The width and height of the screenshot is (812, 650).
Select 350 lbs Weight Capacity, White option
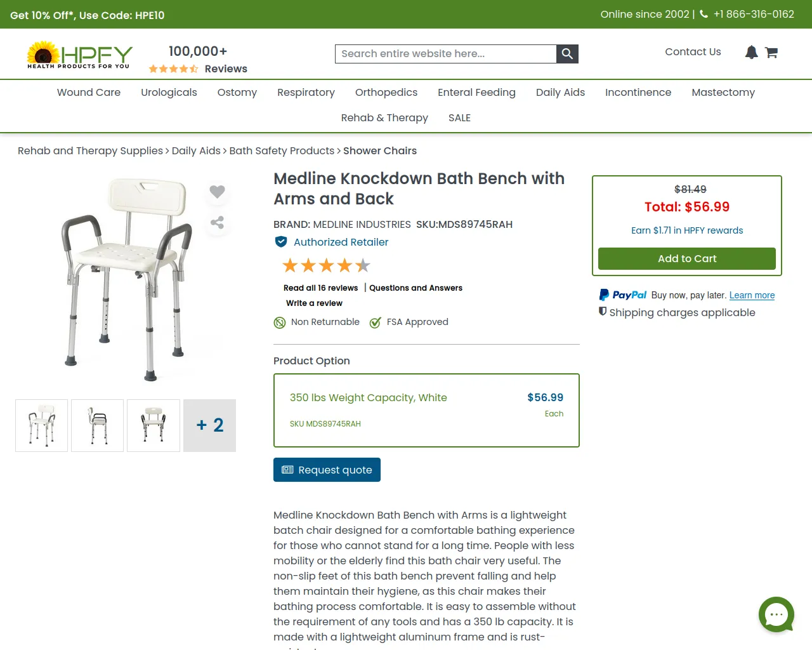[426, 410]
